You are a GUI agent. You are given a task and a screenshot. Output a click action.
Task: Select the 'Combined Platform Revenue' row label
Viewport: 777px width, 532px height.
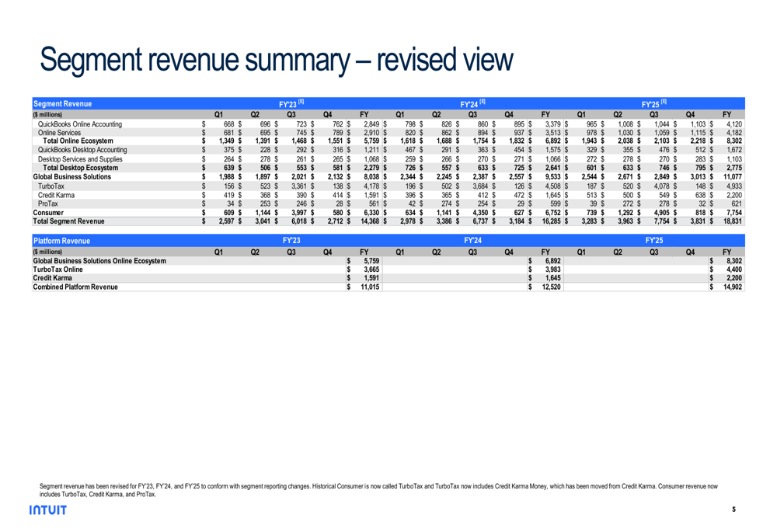75,287
